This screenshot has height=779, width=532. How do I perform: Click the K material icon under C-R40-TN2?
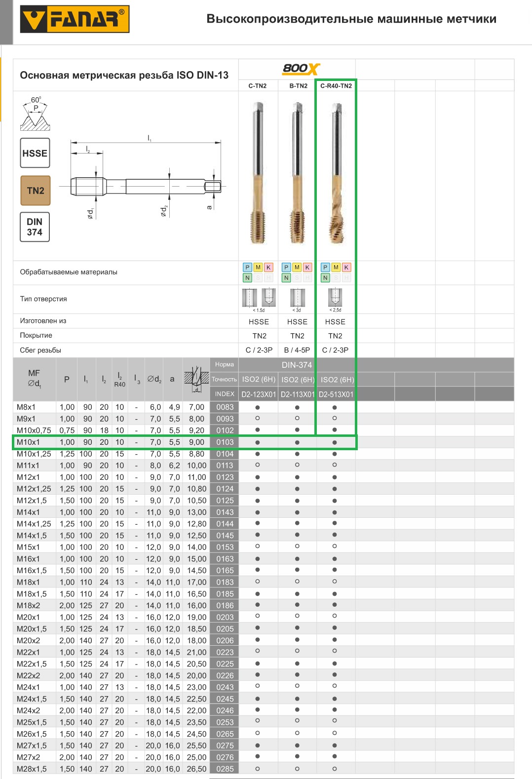(x=346, y=267)
